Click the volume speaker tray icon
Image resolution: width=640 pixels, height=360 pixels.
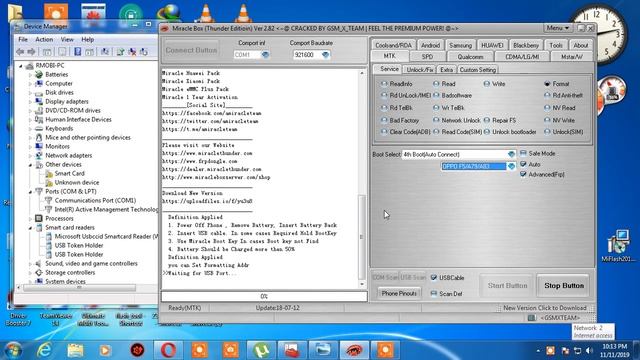pyautogui.click(x=588, y=350)
